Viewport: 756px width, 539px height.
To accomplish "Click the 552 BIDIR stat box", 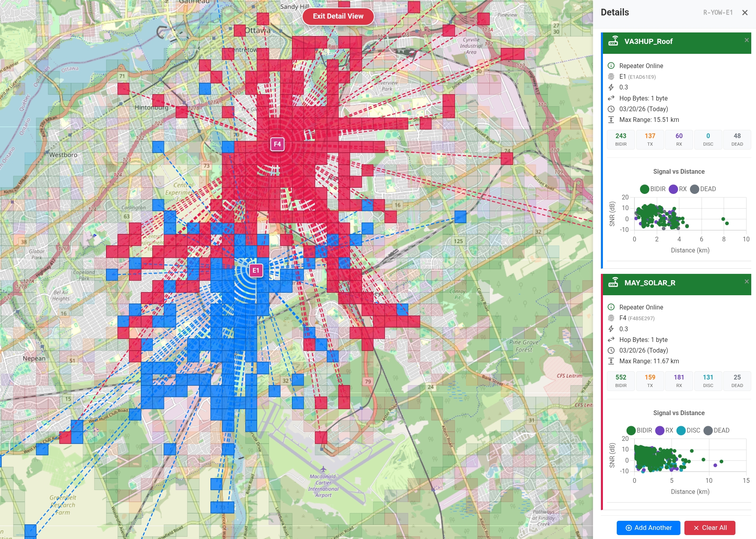I will click(621, 381).
